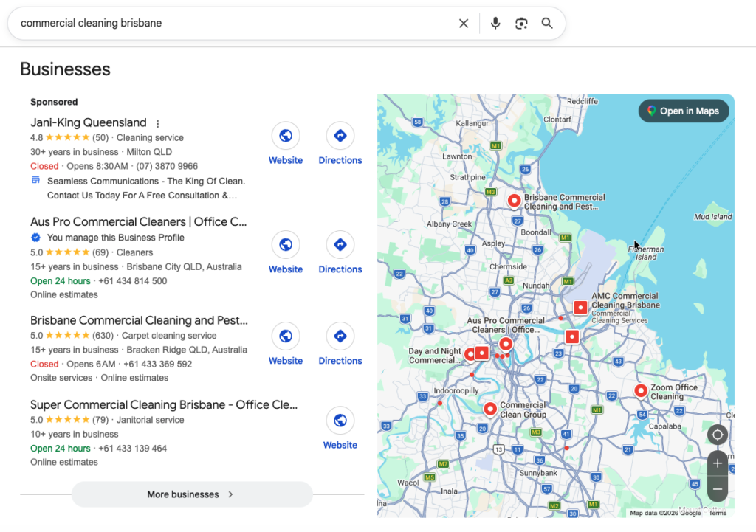The width and height of the screenshot is (756, 532).
Task: Click the phone number +61 433 369 592
Action: click(158, 365)
